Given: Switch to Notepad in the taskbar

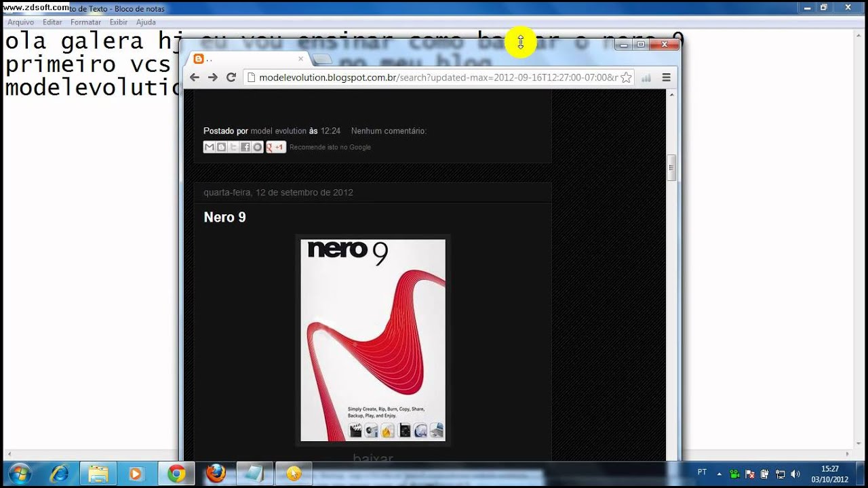Looking at the screenshot, I should click(x=255, y=474).
